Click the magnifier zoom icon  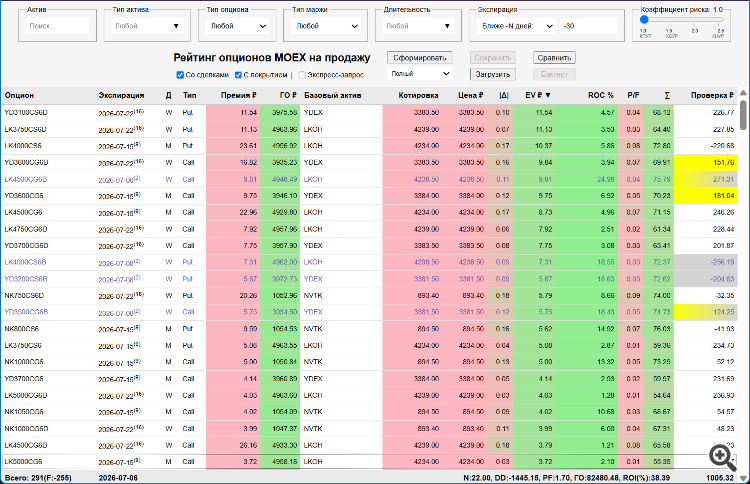pos(722,457)
